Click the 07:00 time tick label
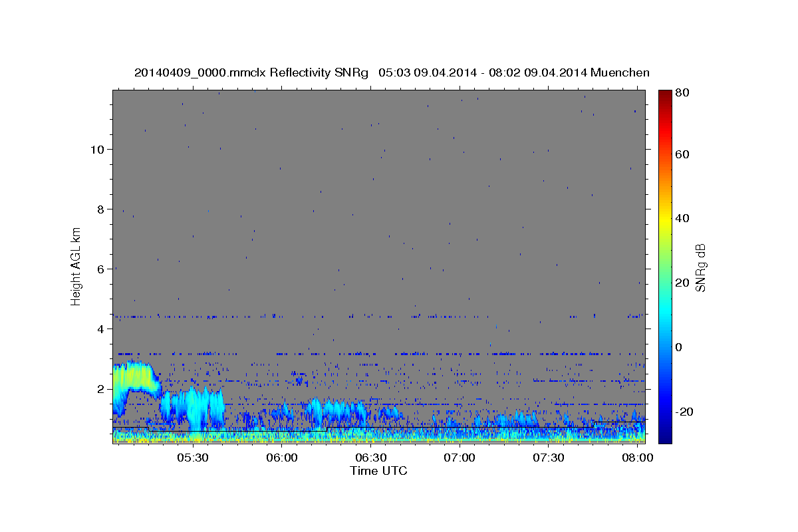Image resolution: width=798 pixels, height=532 pixels. click(460, 458)
